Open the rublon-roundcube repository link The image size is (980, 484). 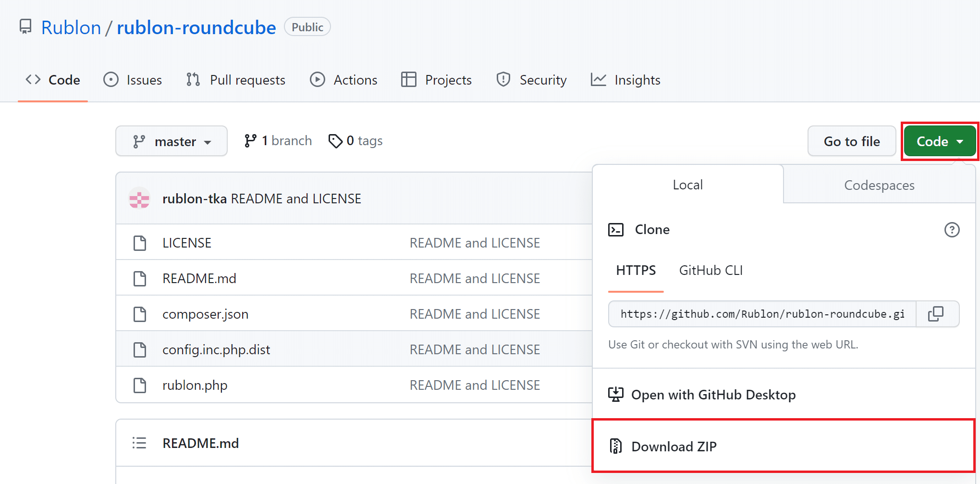[x=196, y=28]
